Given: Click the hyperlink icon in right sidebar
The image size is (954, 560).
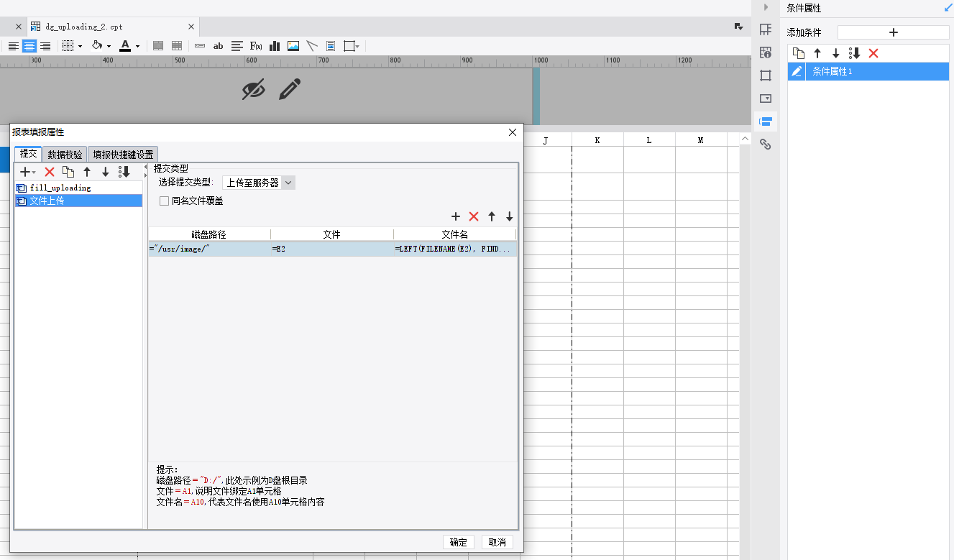Looking at the screenshot, I should (x=766, y=144).
